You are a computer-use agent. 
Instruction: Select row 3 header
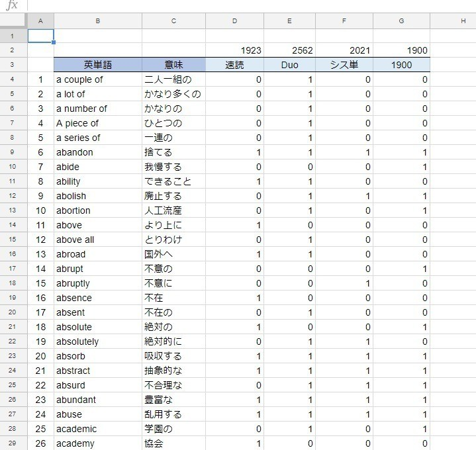click(13, 65)
